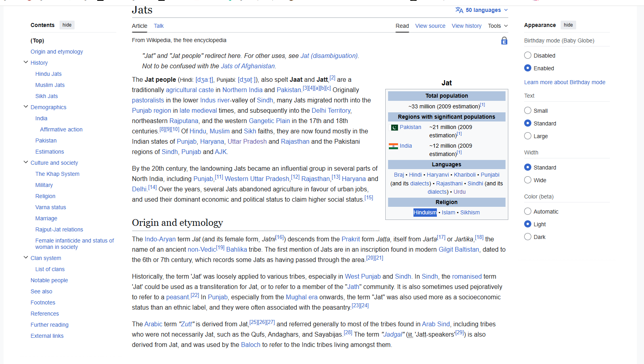Select Notable people in the Contents sidebar

tap(49, 280)
